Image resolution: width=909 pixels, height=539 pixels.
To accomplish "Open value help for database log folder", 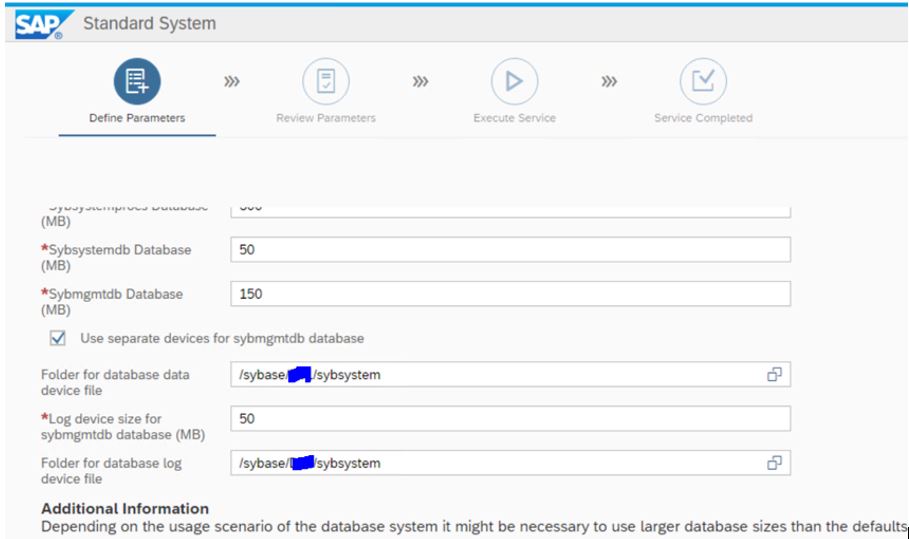I will [x=775, y=463].
